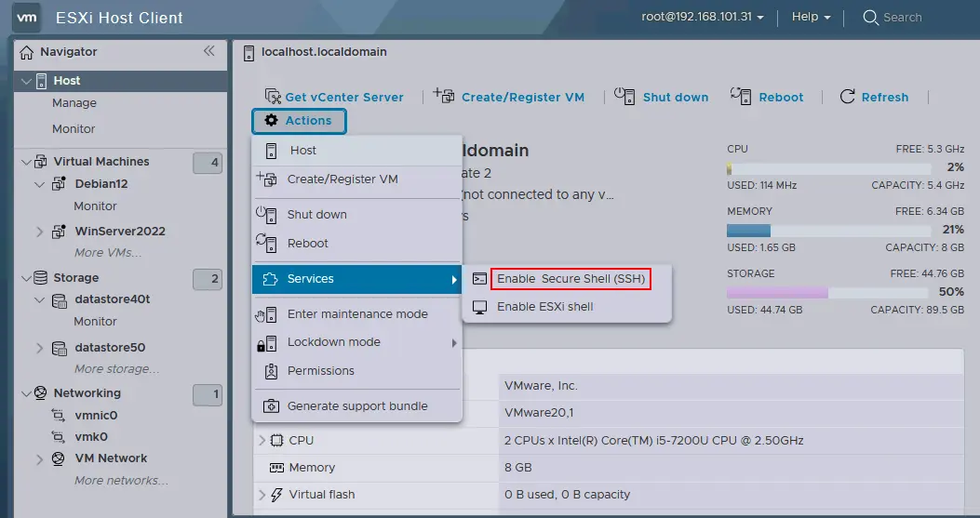Viewport: 980px width, 518px height.
Task: Choose Create/Register VM in Actions menu
Action: tap(356, 179)
